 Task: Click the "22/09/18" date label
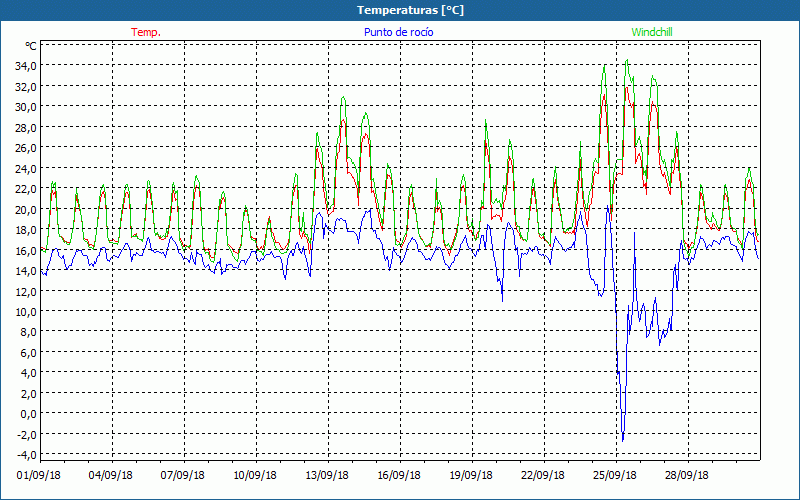(543, 475)
